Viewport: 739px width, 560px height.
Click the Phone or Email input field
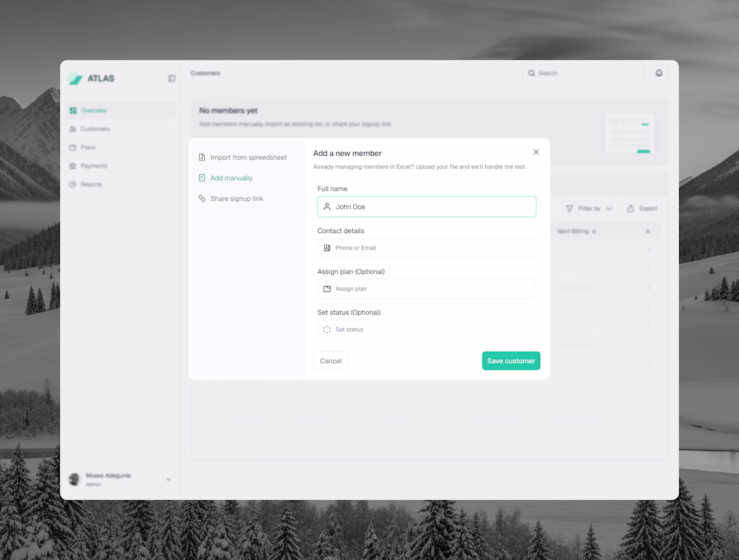click(x=427, y=248)
